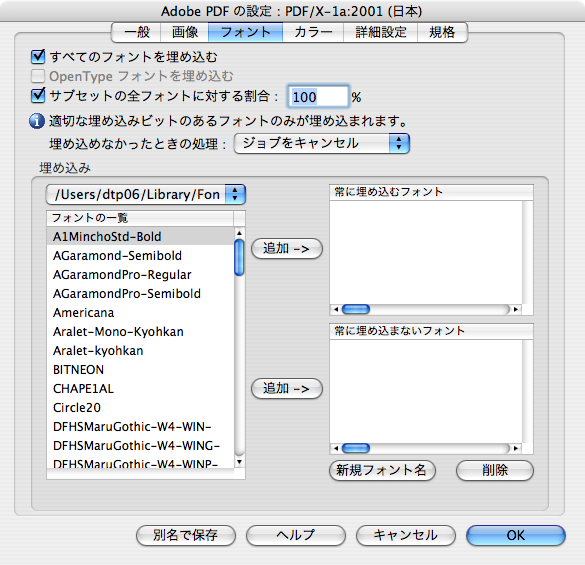Click font list scroll up arrow
This screenshot has height=565, width=585.
coord(240,233)
